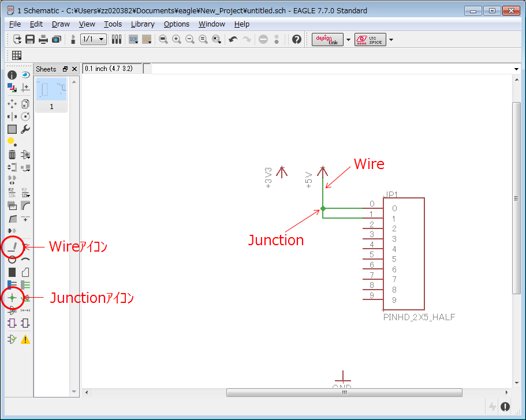
Task: Select the Dimension tool
Action: pos(25,310)
